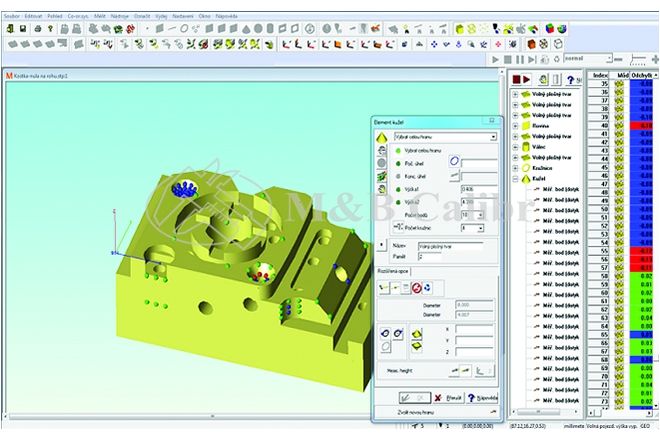
Task: Click the red stop button in the program panel
Action: (x=518, y=79)
